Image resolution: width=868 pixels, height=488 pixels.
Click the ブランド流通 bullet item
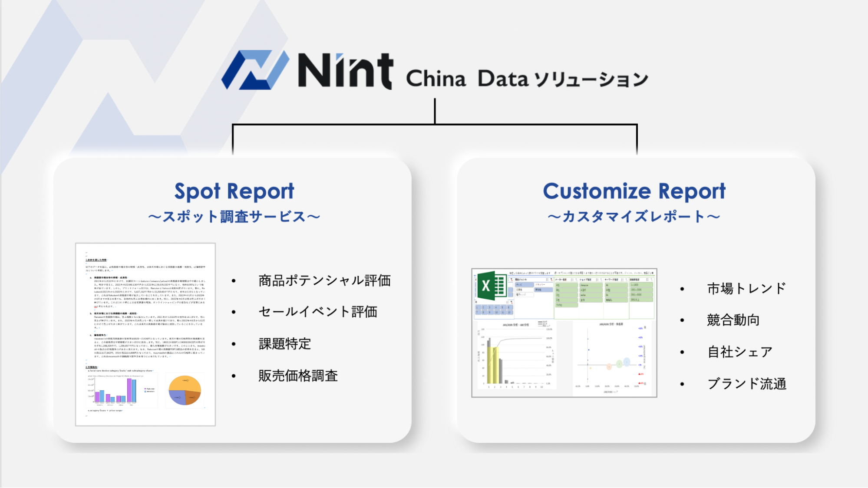tap(748, 383)
